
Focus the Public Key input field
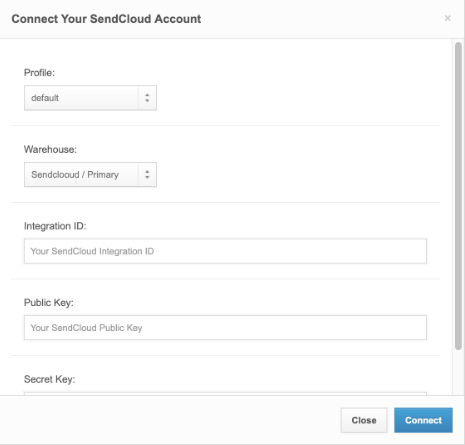(x=225, y=328)
